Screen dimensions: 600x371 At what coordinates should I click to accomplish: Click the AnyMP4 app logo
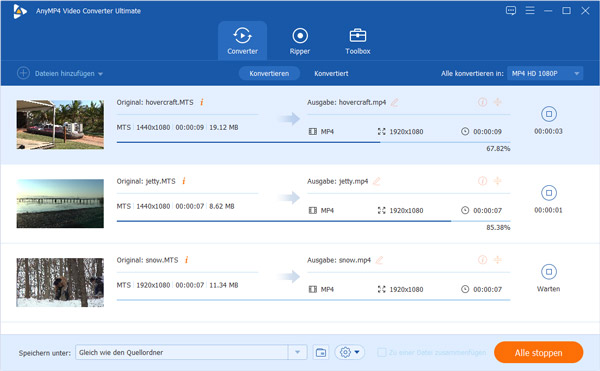pyautogui.click(x=20, y=11)
